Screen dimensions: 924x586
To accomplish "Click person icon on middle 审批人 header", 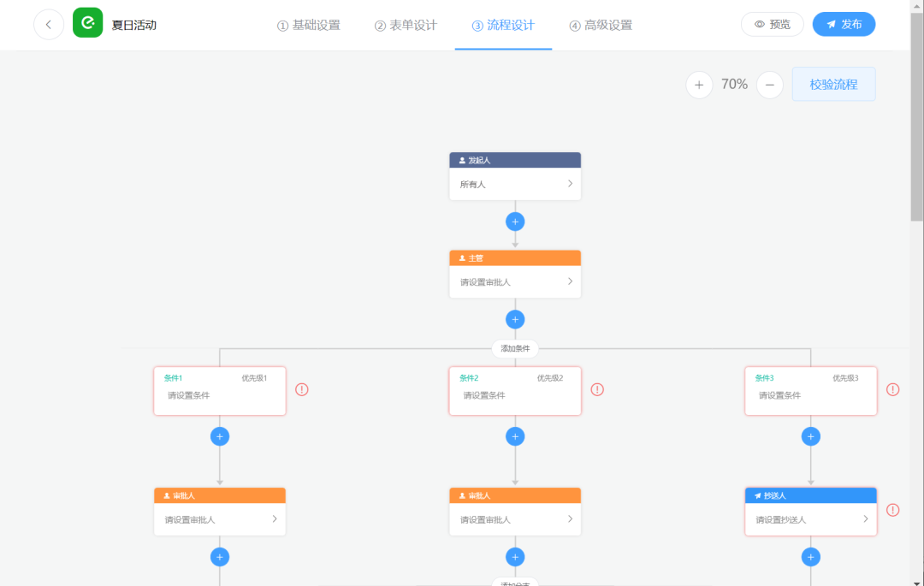I will coord(462,496).
